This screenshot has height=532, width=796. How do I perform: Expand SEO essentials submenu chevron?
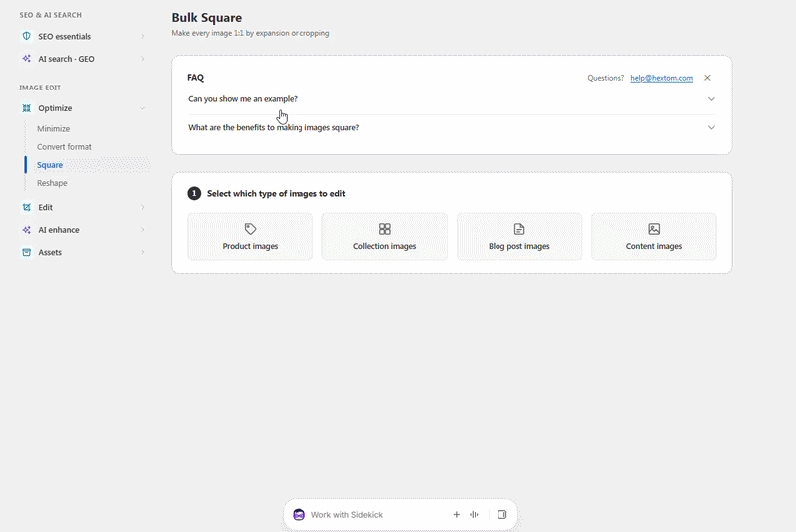[142, 36]
